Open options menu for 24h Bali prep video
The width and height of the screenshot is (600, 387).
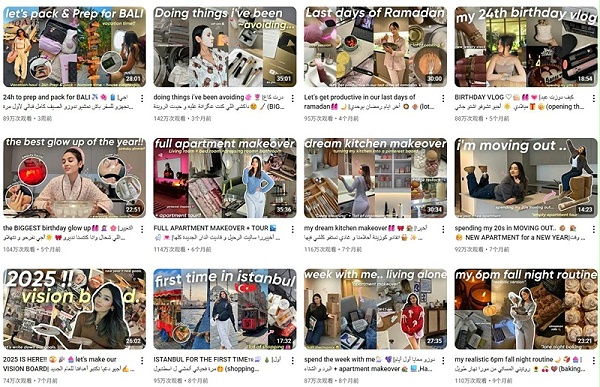pos(142,98)
